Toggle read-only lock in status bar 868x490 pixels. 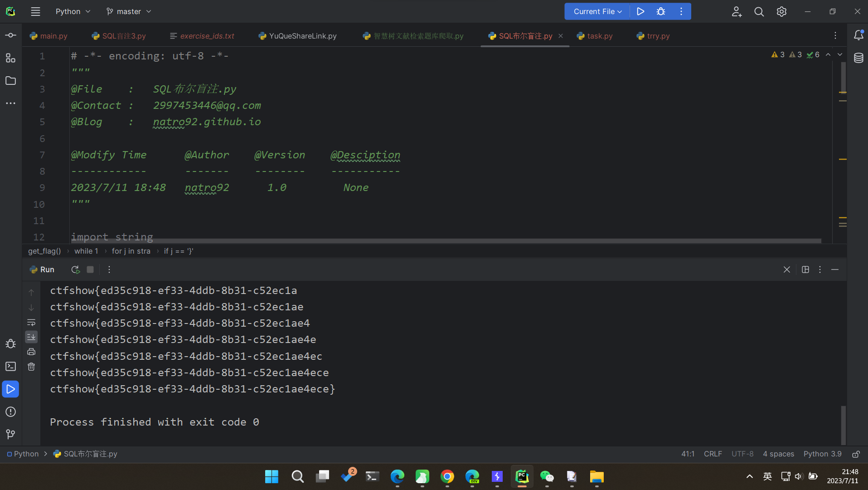[856, 454]
